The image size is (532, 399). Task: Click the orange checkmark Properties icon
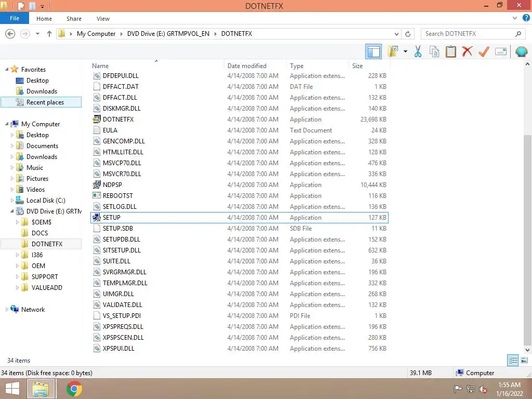484,51
